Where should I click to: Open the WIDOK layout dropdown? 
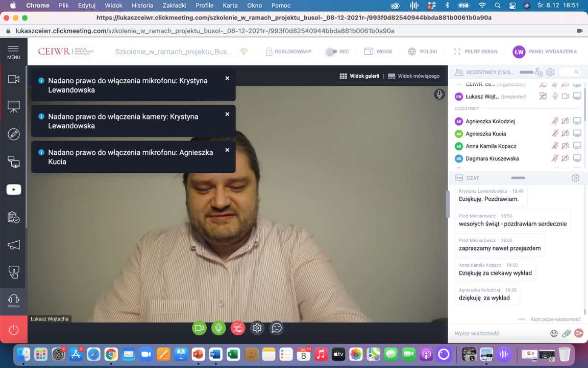click(x=378, y=52)
